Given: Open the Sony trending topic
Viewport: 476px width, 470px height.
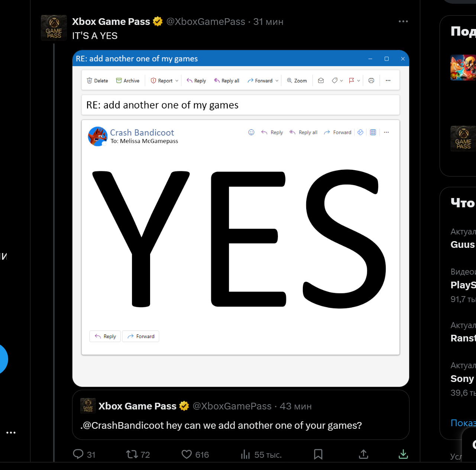Looking at the screenshot, I should click(462, 379).
